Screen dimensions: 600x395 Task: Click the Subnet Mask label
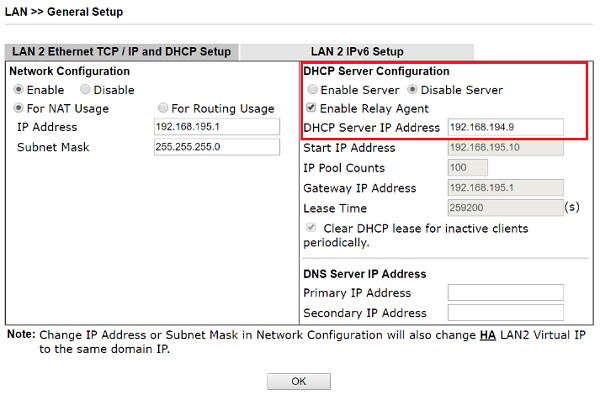coord(53,147)
